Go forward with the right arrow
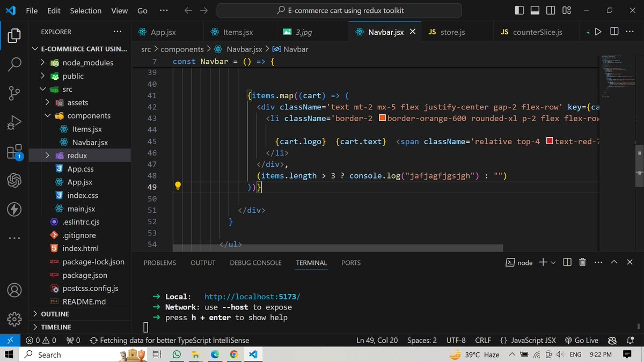 coord(203,10)
